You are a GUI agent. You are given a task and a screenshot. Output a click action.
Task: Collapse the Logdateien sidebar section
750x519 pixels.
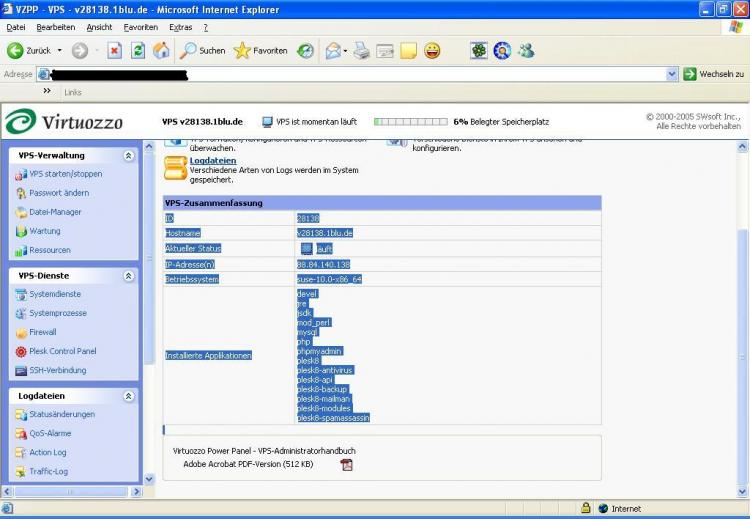pyautogui.click(x=128, y=396)
